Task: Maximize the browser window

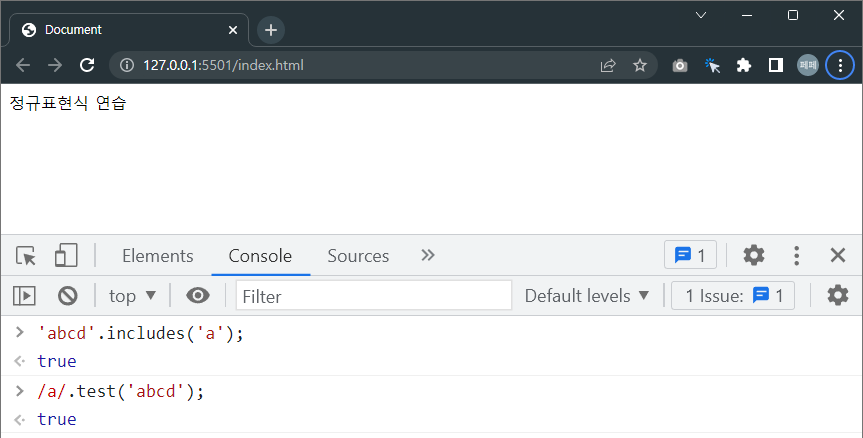Action: coord(793,15)
